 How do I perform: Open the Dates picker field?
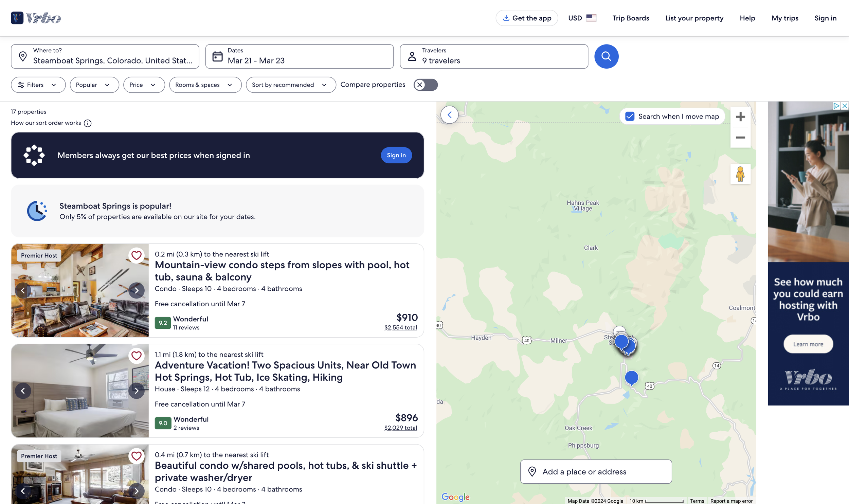point(300,56)
